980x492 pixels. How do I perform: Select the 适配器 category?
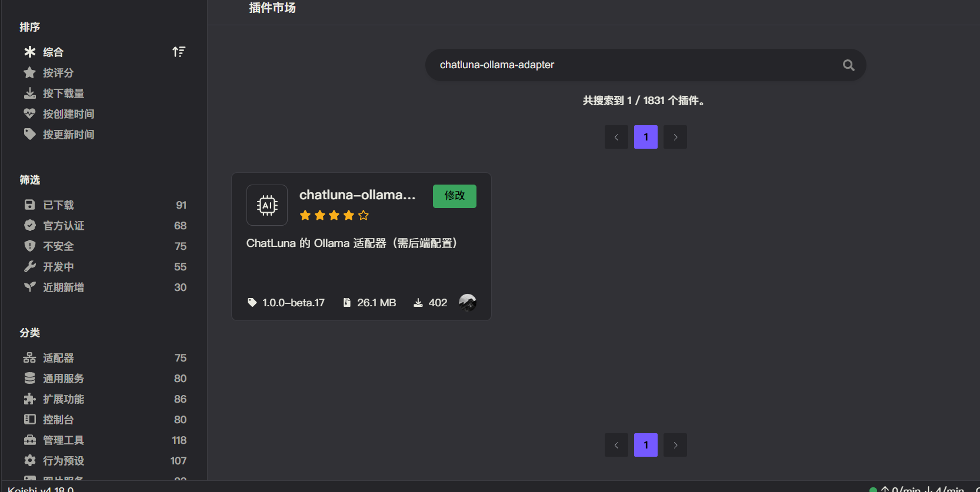click(x=58, y=358)
